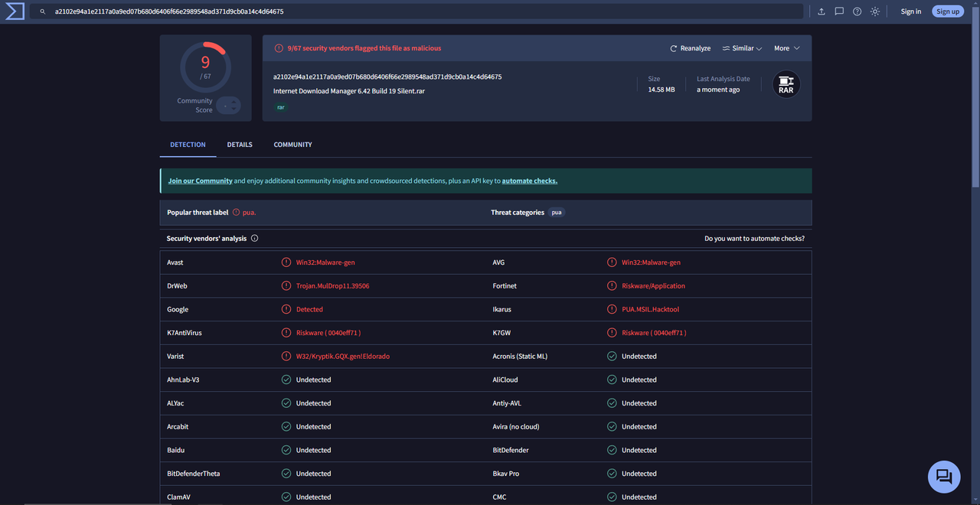Click the PUA.MSIL.Hacktool detection text
Image resolution: width=980 pixels, height=505 pixels.
click(x=651, y=309)
